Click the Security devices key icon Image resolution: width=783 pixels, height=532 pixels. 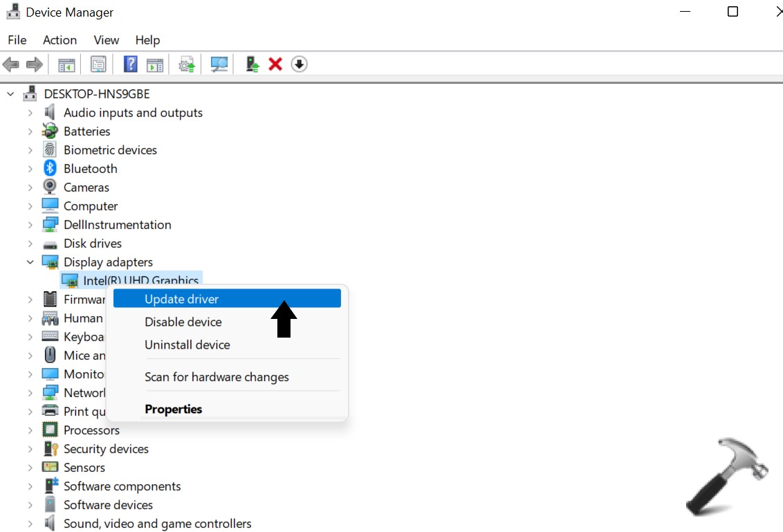[51, 448]
